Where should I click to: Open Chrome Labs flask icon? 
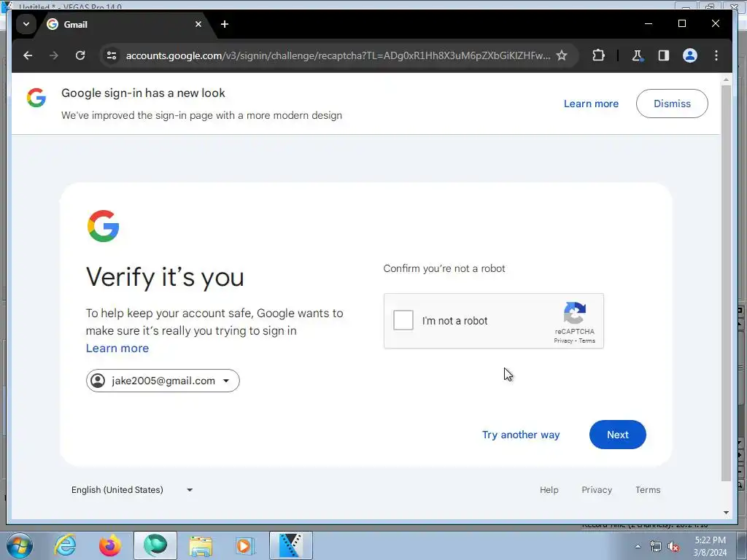637,55
